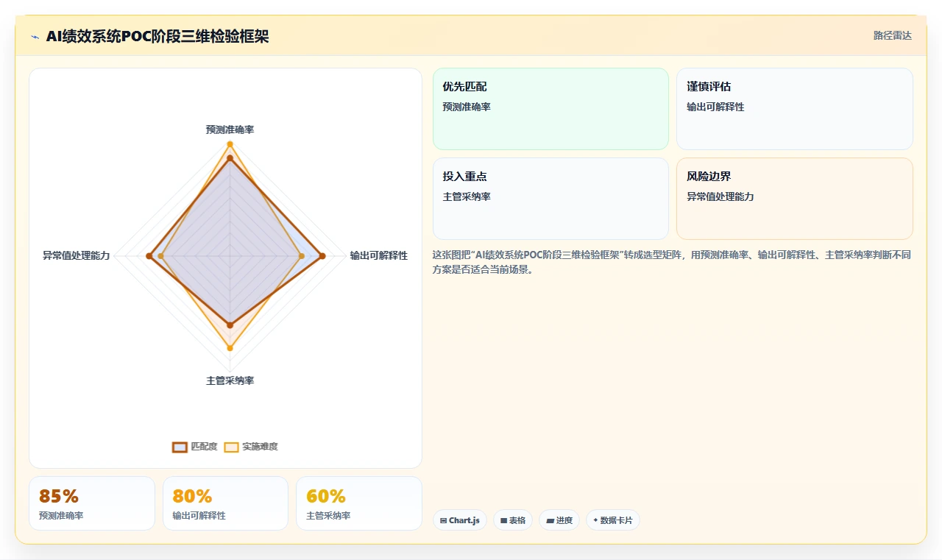
Task: Click the 实施难度 legend color box
Action: 231,447
